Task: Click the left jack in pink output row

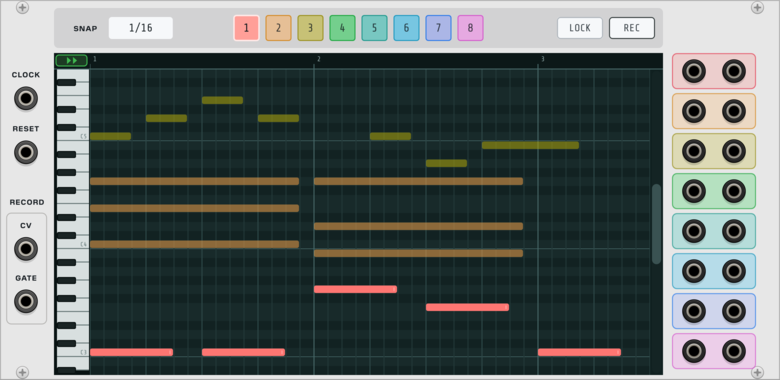Action: point(694,351)
